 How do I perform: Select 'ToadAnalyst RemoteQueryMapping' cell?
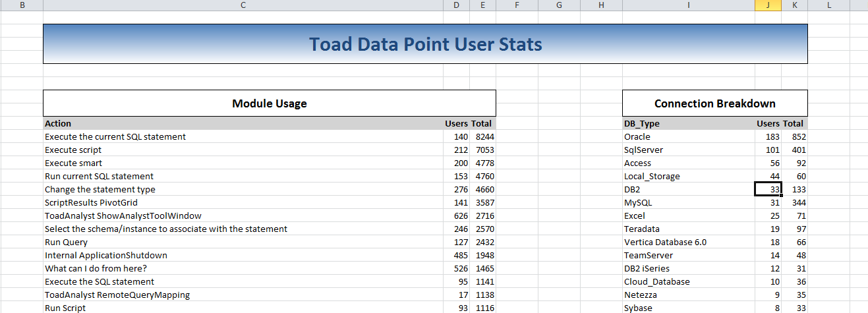pyautogui.click(x=243, y=295)
